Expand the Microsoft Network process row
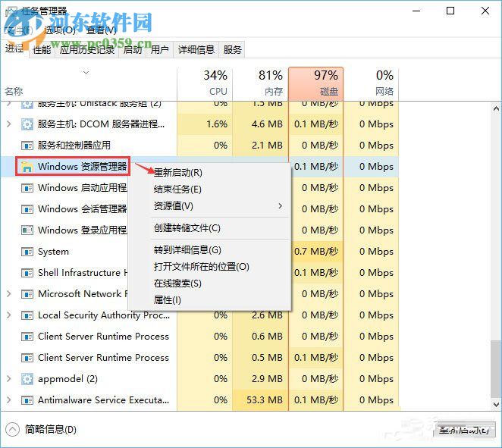 tap(9, 294)
